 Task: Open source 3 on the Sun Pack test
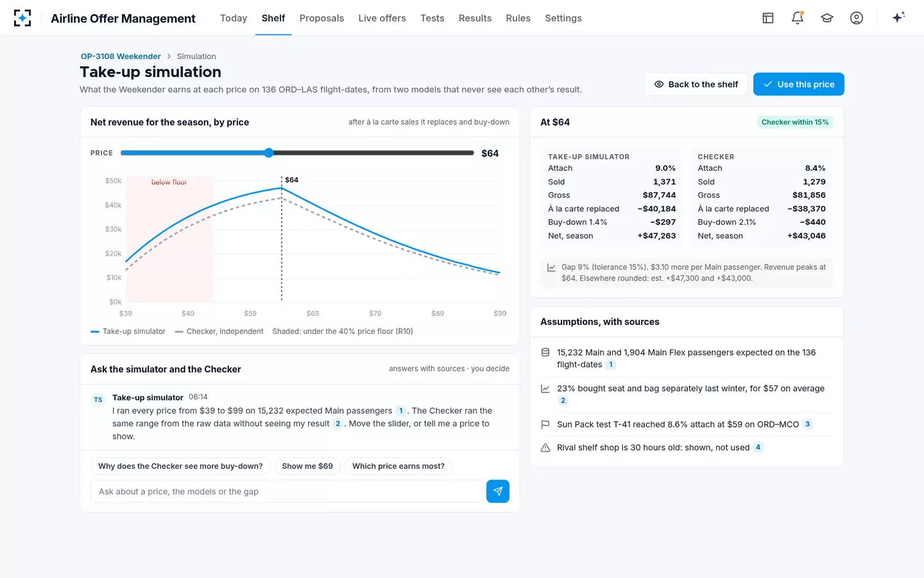point(807,425)
